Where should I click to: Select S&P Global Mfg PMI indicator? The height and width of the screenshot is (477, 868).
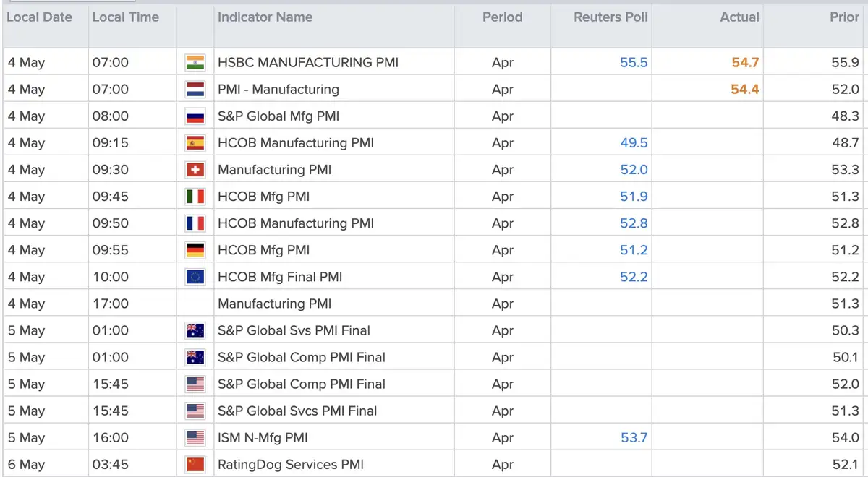(x=278, y=116)
